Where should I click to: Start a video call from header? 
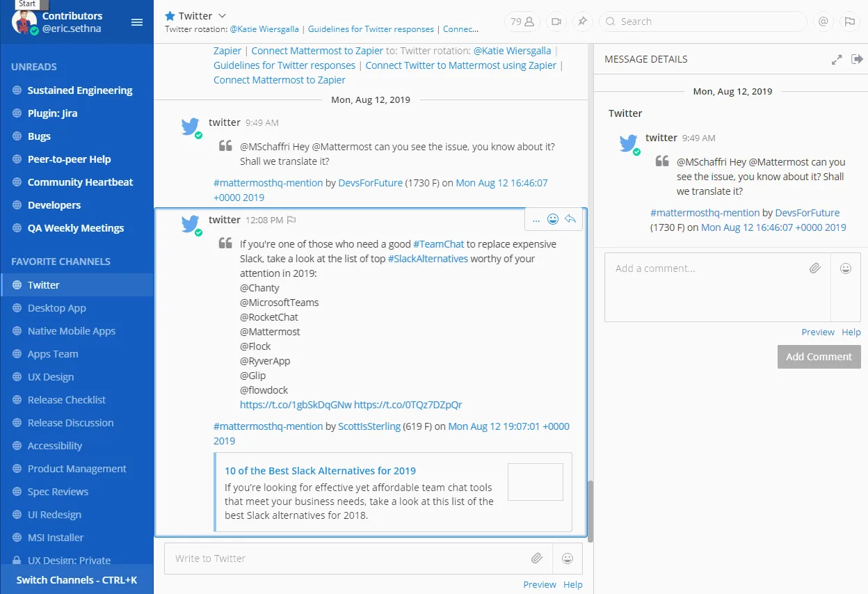pyautogui.click(x=556, y=22)
